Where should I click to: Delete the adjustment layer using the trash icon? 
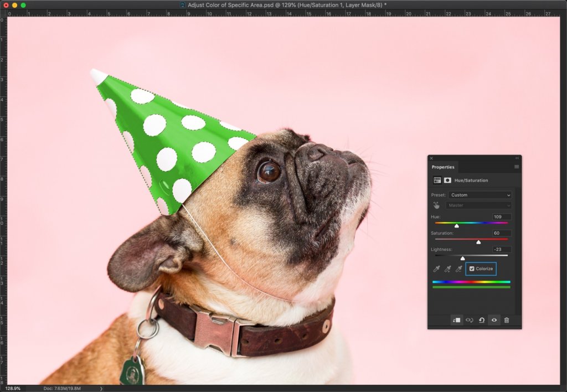(507, 319)
